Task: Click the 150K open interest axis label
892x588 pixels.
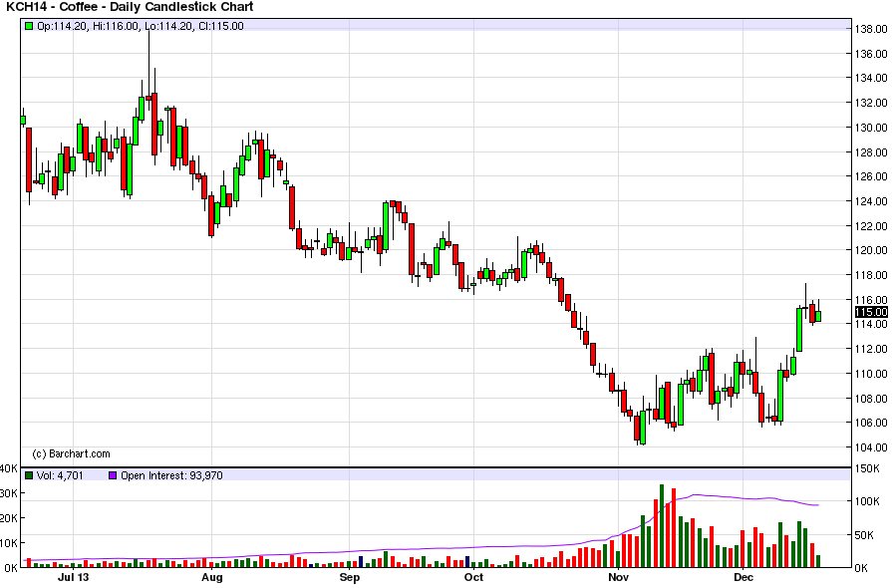Action: [x=867, y=468]
